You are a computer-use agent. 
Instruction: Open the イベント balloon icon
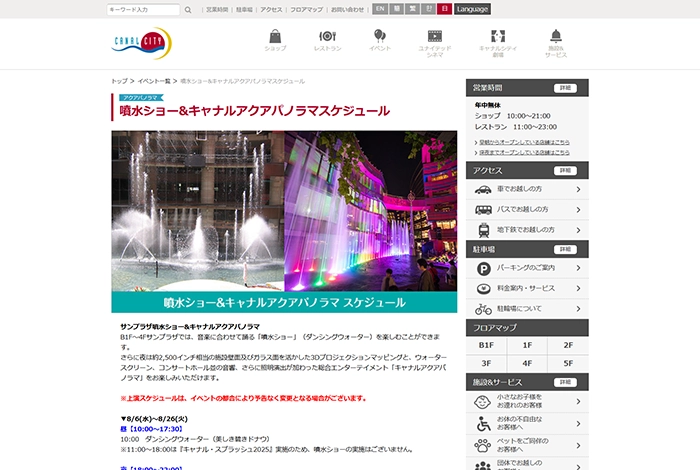379,36
